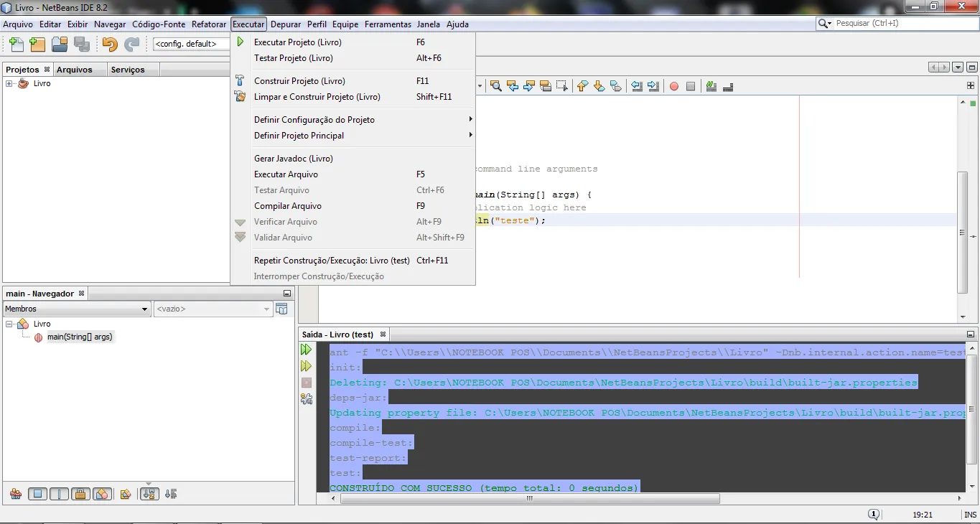The image size is (980, 524).
Task: Open the Membros dropdown in Navigator
Action: click(76, 309)
